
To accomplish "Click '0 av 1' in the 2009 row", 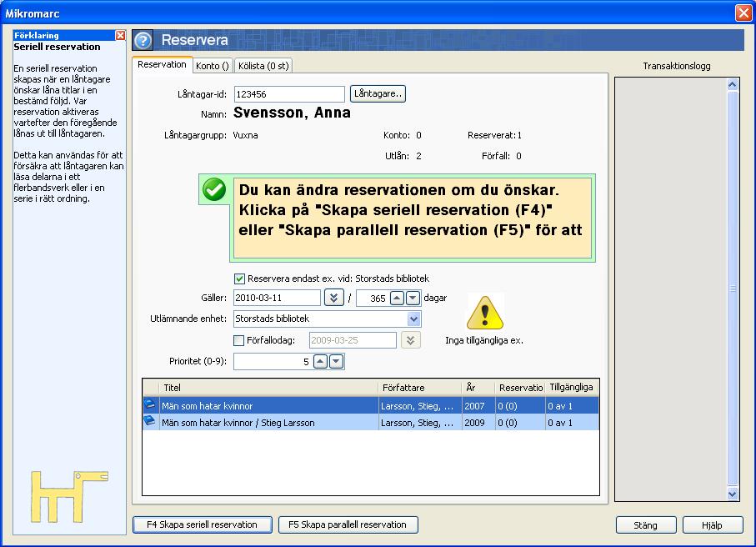I will tap(560, 423).
